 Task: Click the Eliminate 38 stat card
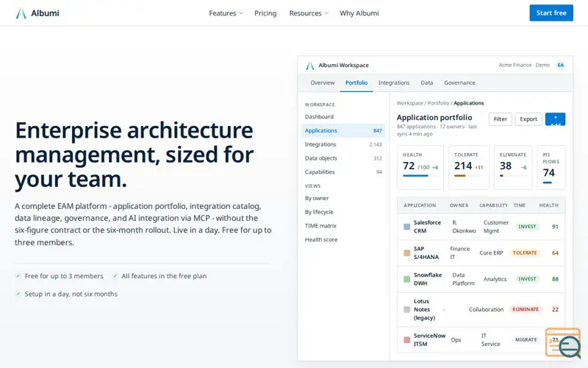[512, 168]
